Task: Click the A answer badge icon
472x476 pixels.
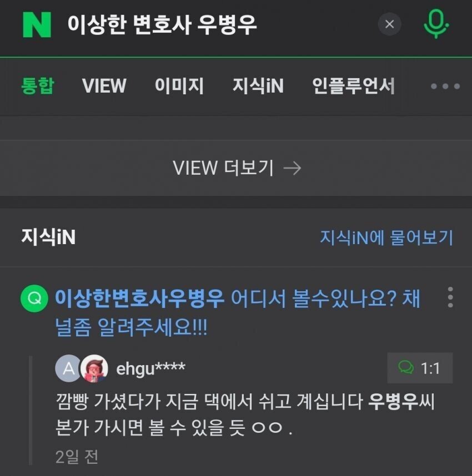Action: [69, 368]
